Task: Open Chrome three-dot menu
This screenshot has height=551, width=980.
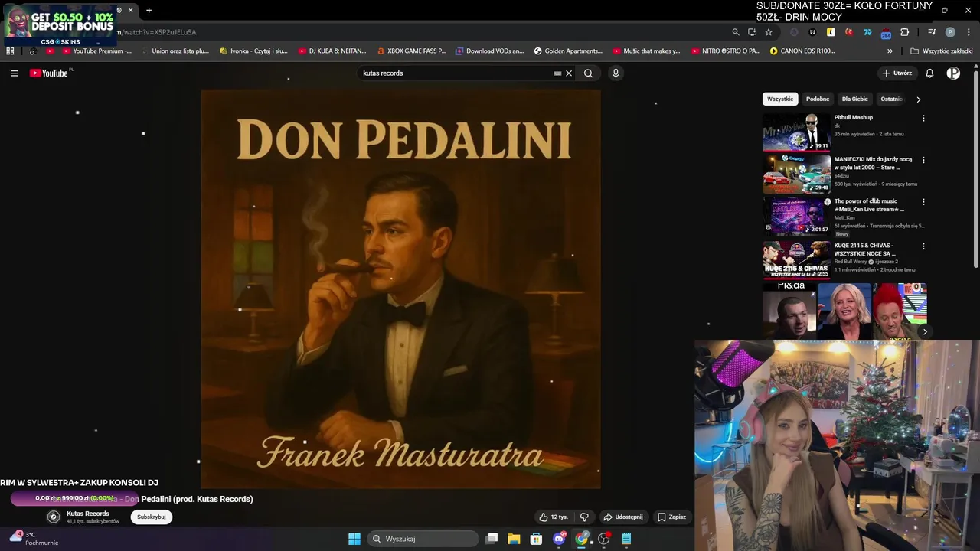Action: 967,32
